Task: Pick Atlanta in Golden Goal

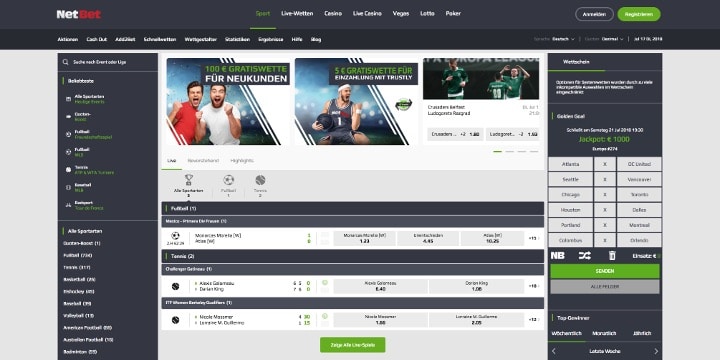Action: click(570, 164)
